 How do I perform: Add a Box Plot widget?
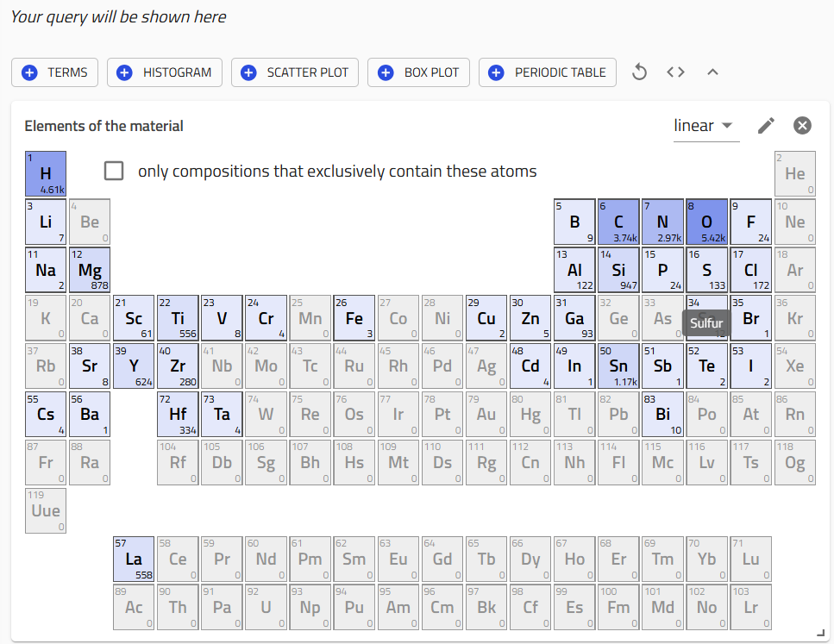tap(418, 72)
